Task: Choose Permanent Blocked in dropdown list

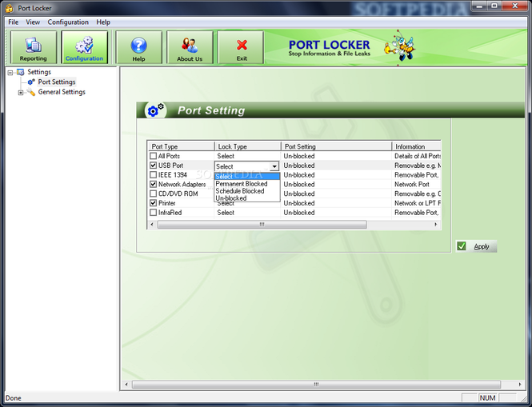Action: coord(247,184)
